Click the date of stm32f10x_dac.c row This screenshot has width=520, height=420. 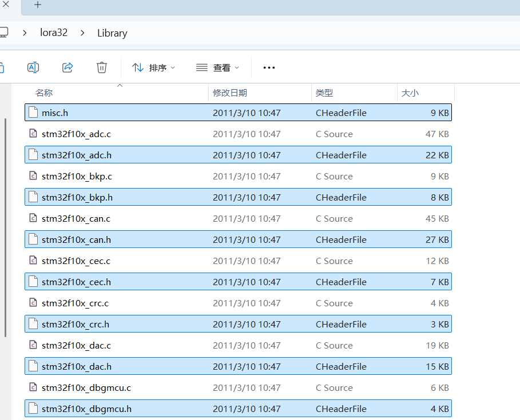click(x=247, y=346)
